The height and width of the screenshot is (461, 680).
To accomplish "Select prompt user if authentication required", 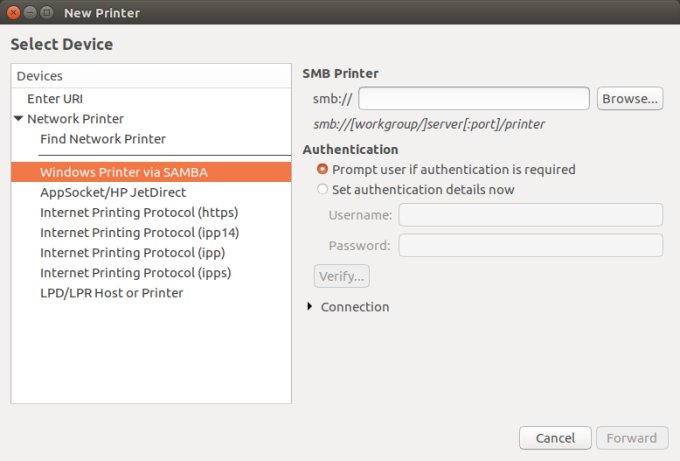I will coord(323,170).
